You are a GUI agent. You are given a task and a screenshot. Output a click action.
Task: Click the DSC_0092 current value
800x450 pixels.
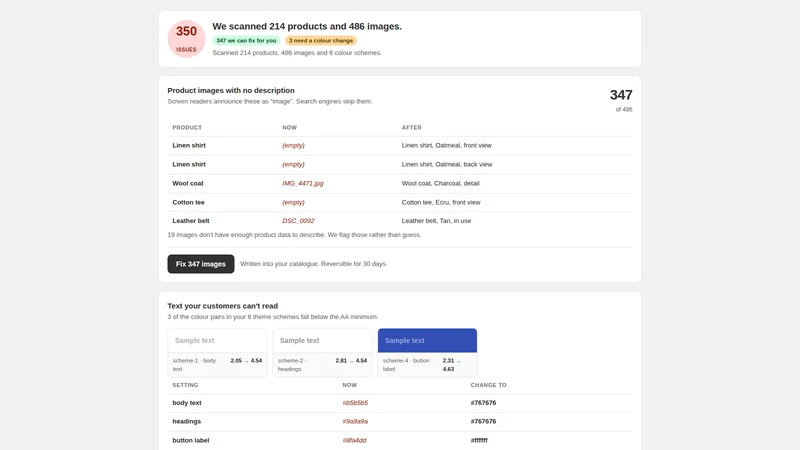coord(298,221)
